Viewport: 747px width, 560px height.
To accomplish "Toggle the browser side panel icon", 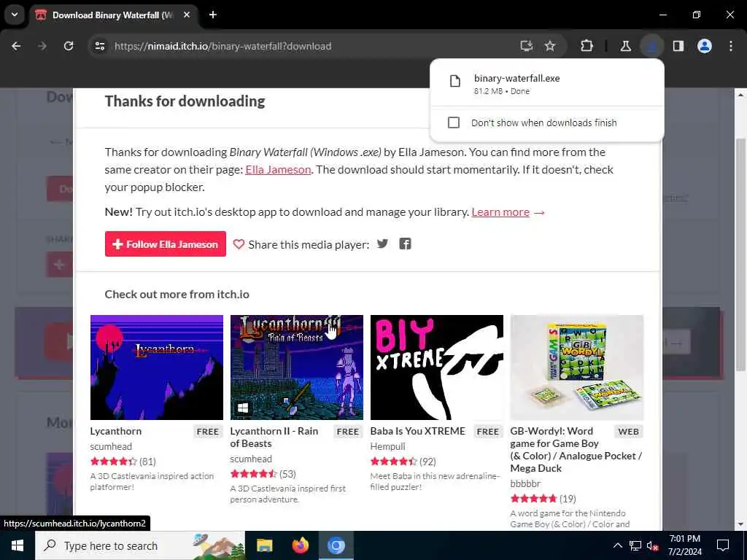I will tap(678, 46).
